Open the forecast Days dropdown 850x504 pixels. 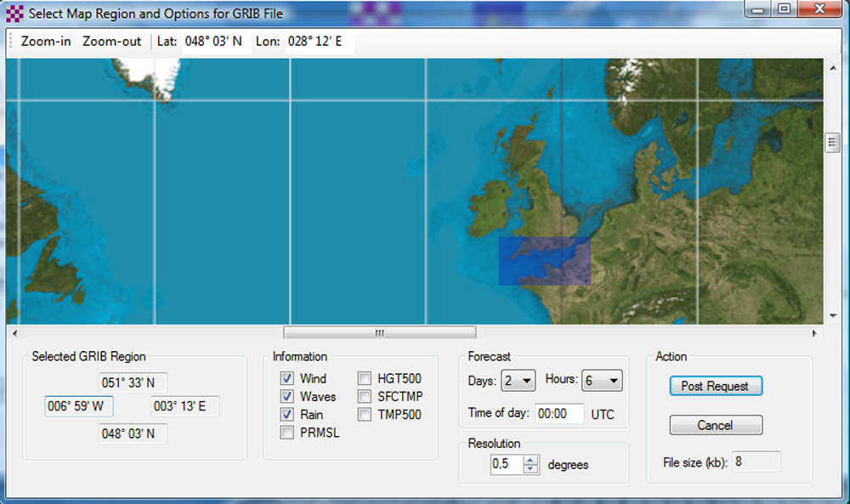tap(518, 381)
